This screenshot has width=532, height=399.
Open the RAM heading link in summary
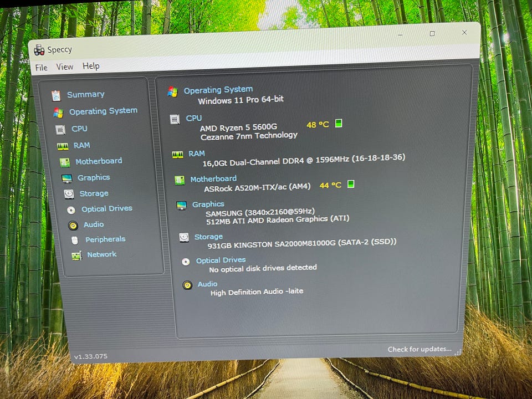[196, 154]
